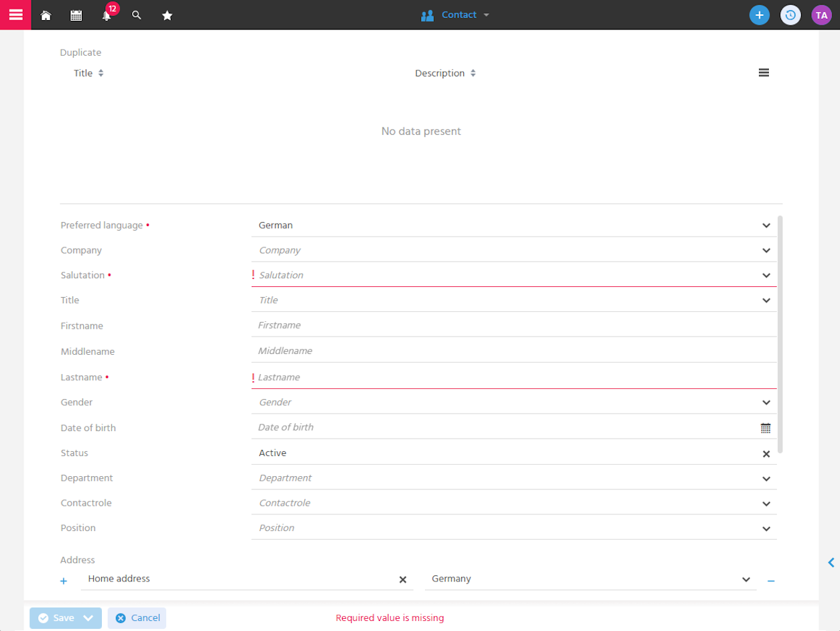Screen dimensions: 840x631
Task: Open the Contact context menu in header
Action: pyautogui.click(x=455, y=15)
